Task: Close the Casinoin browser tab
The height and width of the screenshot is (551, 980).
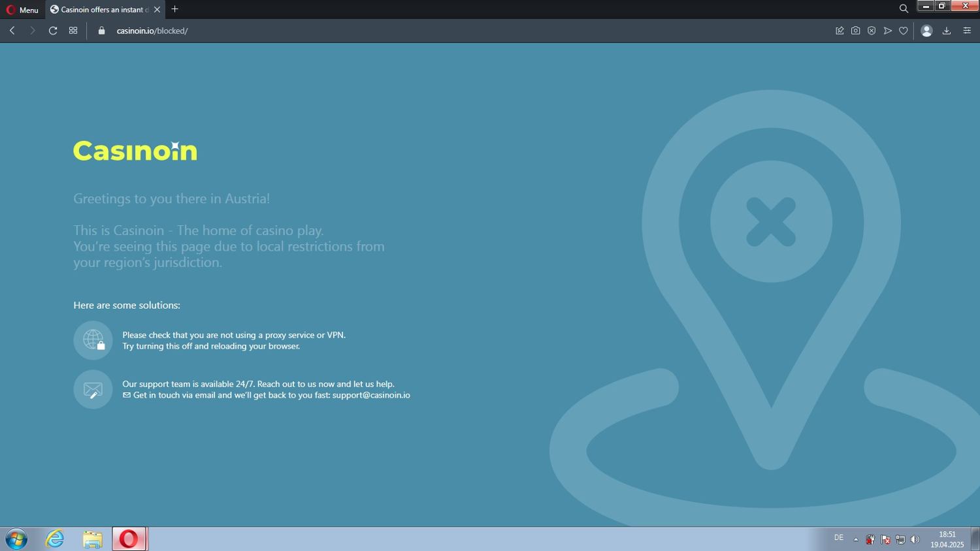Action: (x=157, y=10)
